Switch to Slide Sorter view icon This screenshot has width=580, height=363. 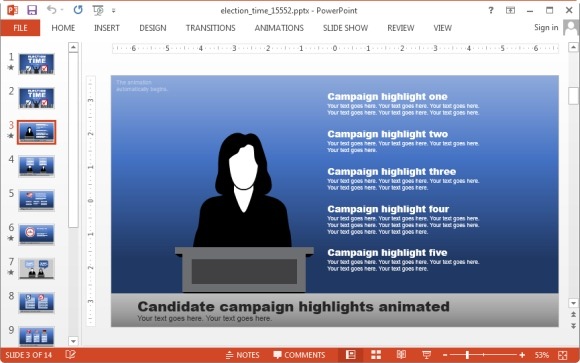pyautogui.click(x=376, y=354)
